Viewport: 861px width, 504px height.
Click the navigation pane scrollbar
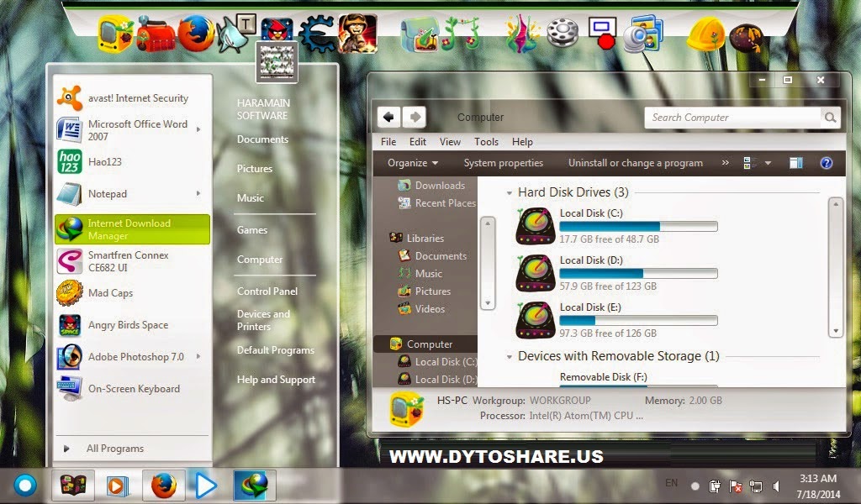point(488,263)
